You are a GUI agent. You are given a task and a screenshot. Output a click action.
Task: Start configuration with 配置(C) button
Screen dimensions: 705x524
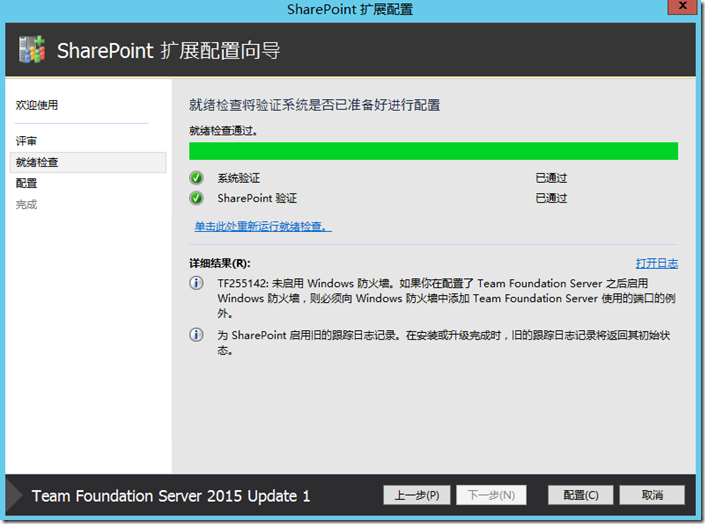[580, 495]
